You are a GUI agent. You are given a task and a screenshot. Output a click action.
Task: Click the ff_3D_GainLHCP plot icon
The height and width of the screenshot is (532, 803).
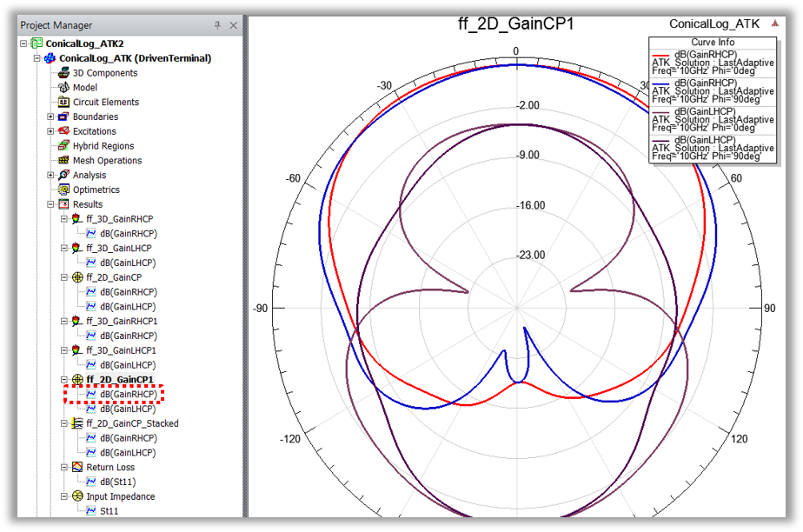point(76,248)
